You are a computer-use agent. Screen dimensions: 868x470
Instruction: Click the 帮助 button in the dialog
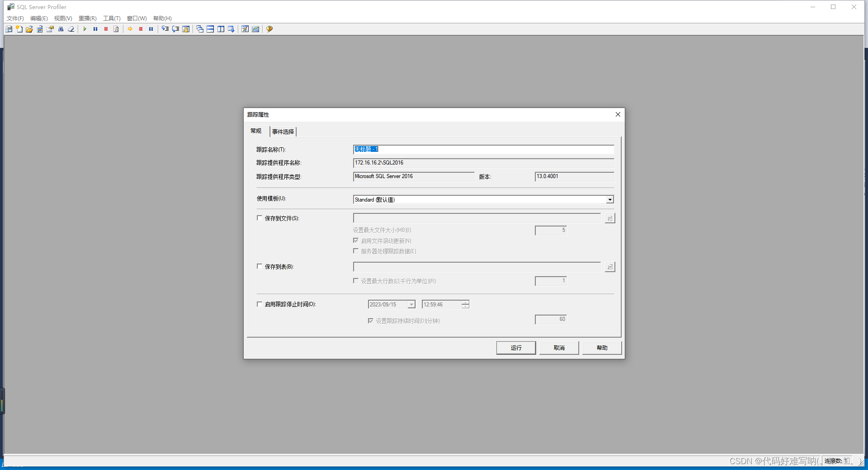[602, 348]
